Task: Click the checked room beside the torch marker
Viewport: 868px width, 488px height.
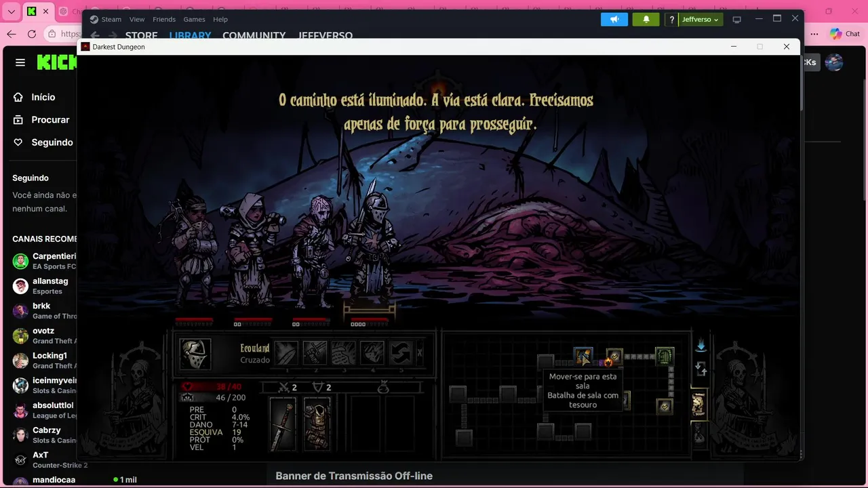Action: click(x=614, y=356)
